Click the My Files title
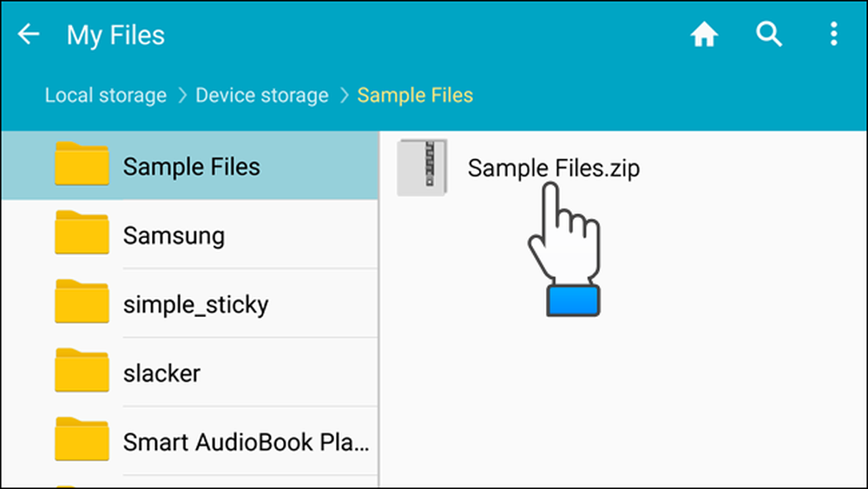Screen dimensions: 868x489 pyautogui.click(x=115, y=36)
